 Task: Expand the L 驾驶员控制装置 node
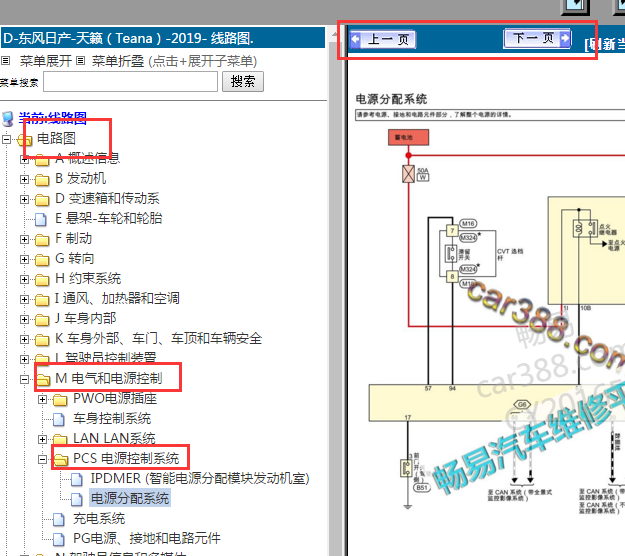pos(24,359)
